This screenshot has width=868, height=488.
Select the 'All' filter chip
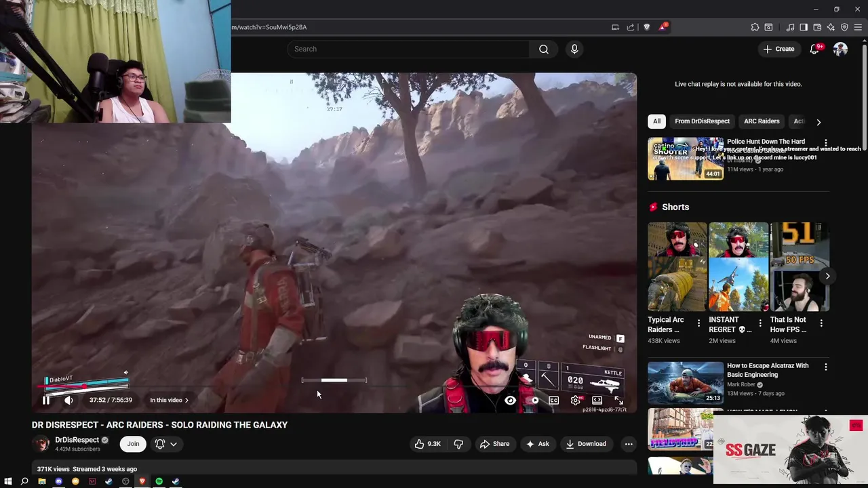tap(656, 121)
